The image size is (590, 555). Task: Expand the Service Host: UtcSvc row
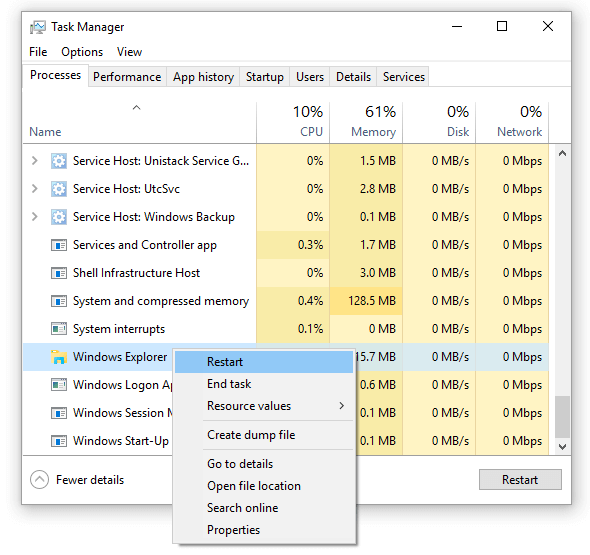click(x=35, y=189)
